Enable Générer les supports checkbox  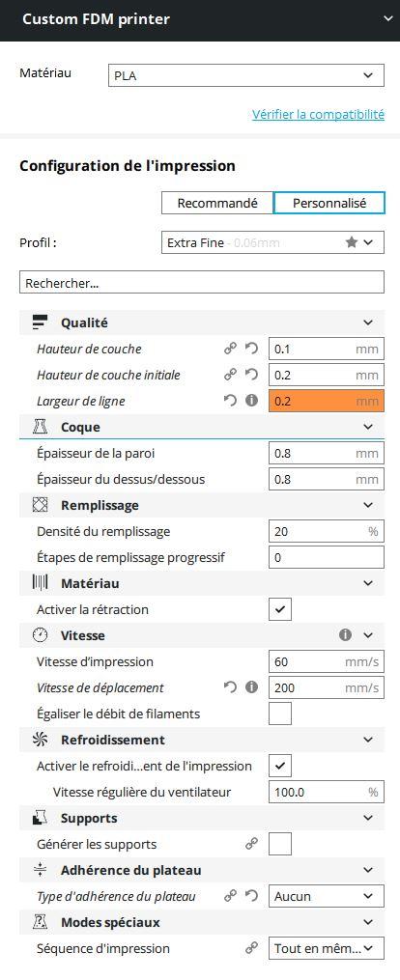pyautogui.click(x=280, y=845)
